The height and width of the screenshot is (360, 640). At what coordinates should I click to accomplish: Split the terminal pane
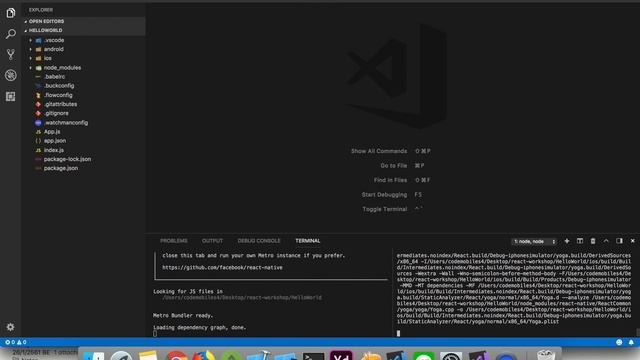(580, 241)
